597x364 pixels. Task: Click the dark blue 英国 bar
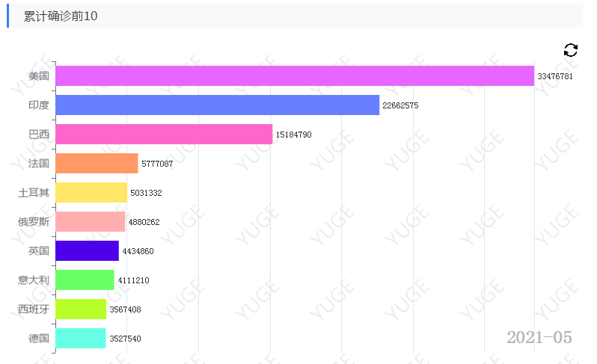[x=87, y=250]
